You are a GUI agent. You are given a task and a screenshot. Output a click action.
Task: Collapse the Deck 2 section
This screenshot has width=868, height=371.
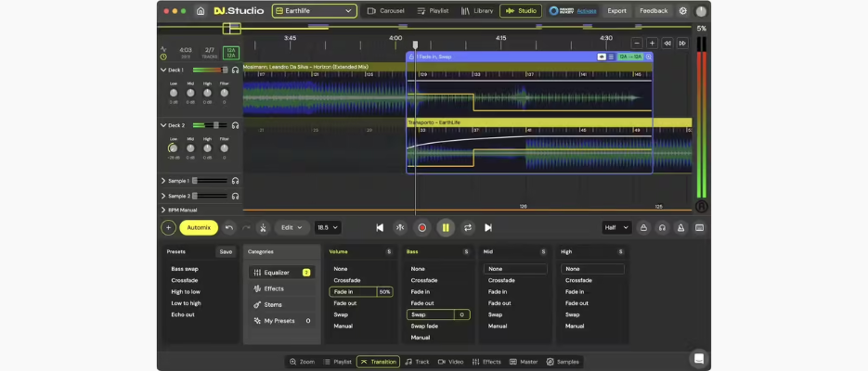click(x=163, y=125)
